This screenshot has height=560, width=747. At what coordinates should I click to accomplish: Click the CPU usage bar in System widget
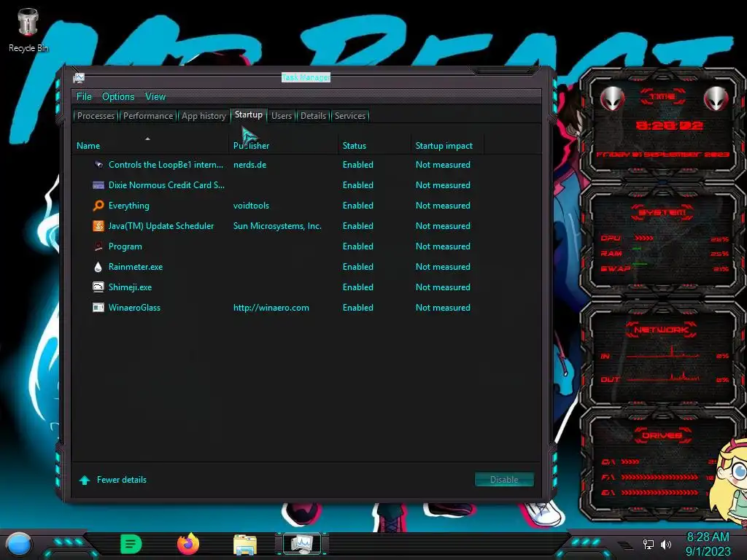coord(644,238)
